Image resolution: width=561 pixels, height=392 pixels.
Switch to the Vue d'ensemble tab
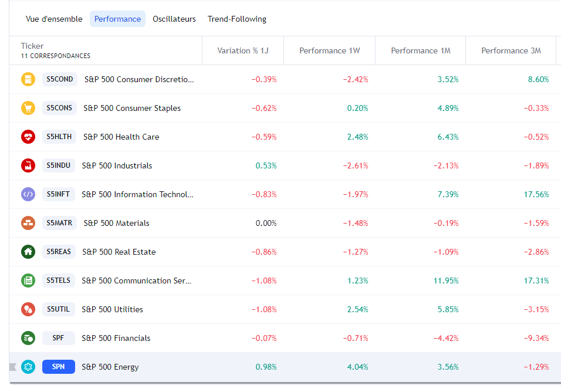54,19
